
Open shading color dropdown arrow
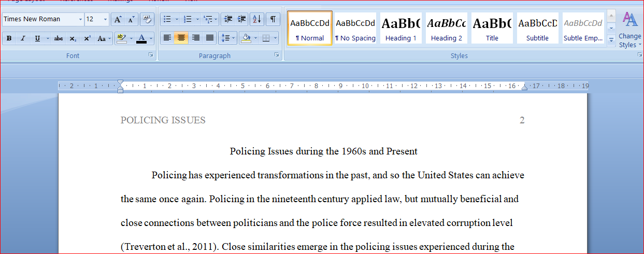click(255, 38)
